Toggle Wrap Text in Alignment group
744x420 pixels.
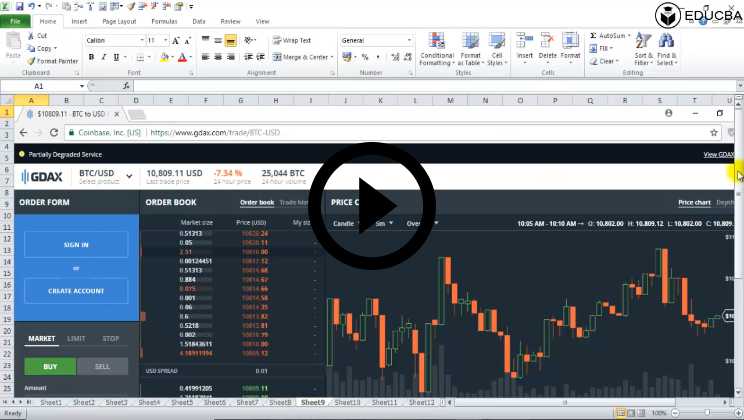click(292, 41)
